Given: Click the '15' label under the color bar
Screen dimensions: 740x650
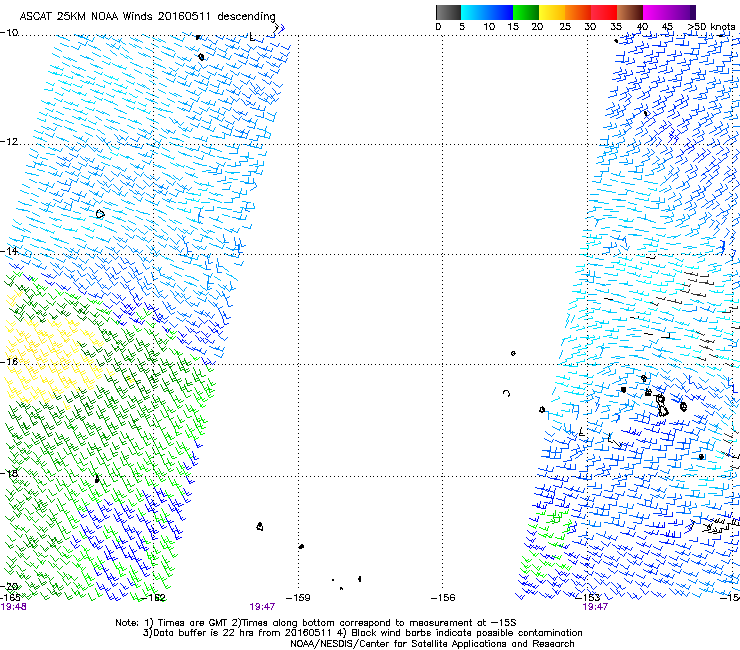Looking at the screenshot, I should tap(513, 27).
